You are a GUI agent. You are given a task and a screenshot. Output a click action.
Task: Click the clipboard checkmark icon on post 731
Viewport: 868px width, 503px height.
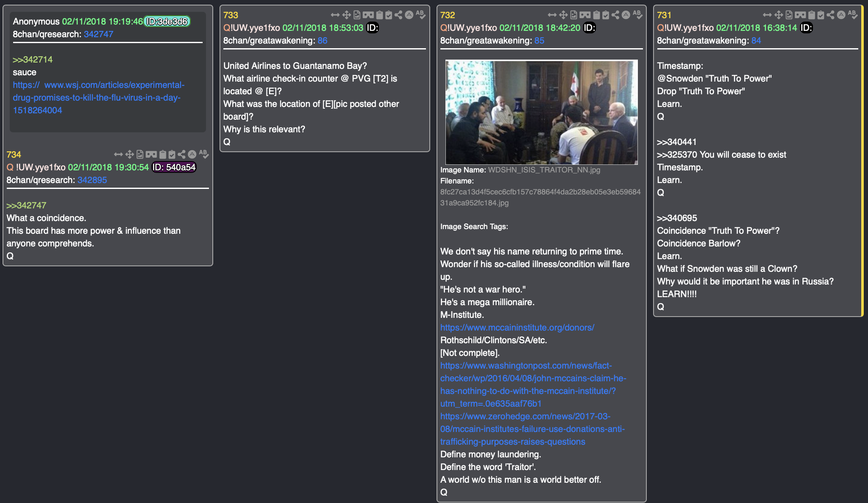[x=821, y=15]
